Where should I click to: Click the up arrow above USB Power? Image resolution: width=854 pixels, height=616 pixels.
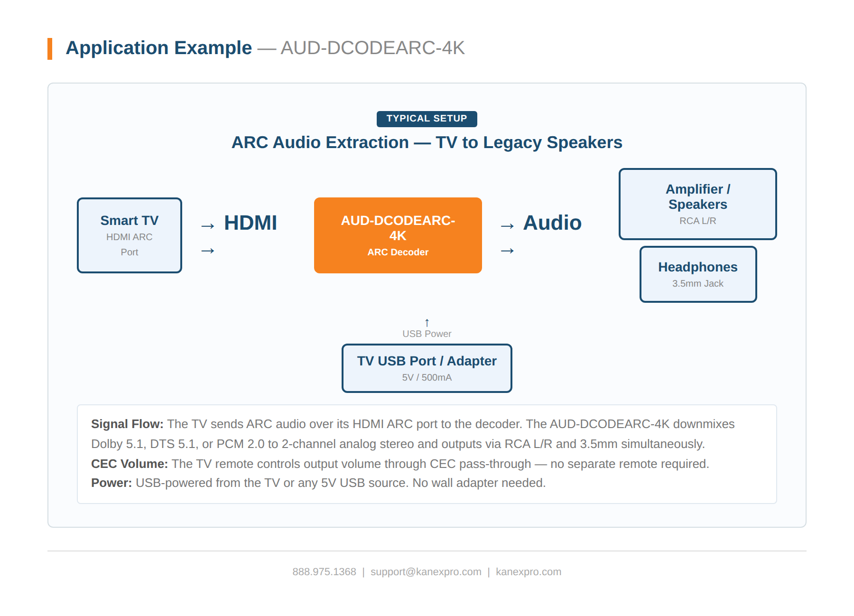click(427, 323)
